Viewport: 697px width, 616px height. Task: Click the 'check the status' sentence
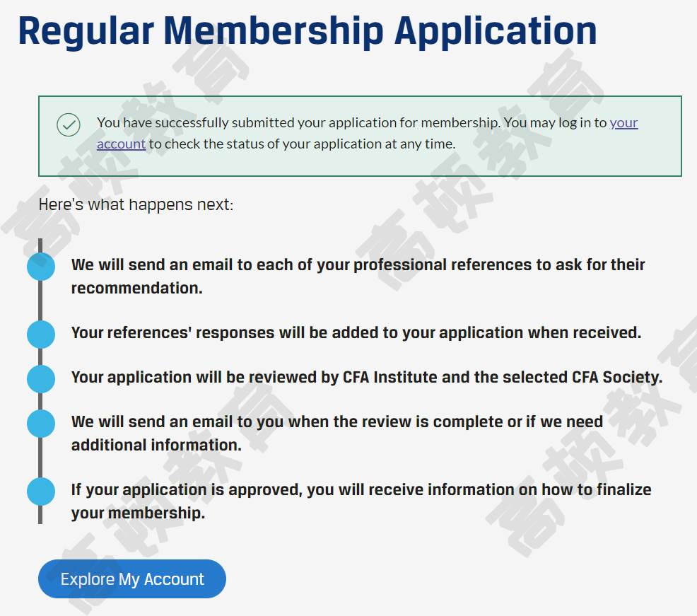tap(301, 144)
